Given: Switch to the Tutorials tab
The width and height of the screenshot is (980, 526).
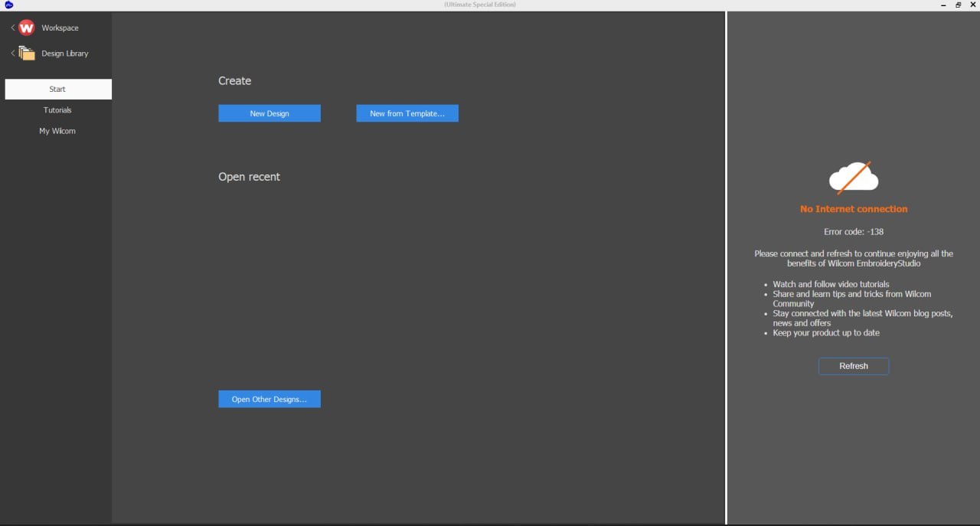Looking at the screenshot, I should (57, 110).
